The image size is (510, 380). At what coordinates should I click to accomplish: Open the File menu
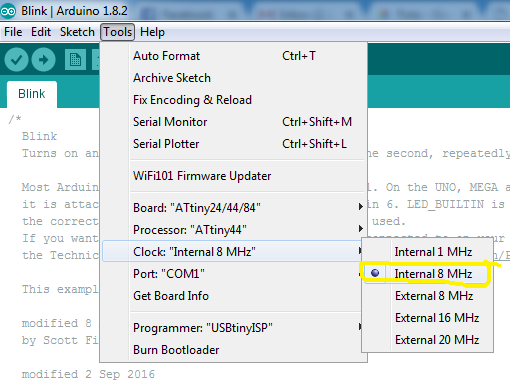pyautogui.click(x=13, y=32)
